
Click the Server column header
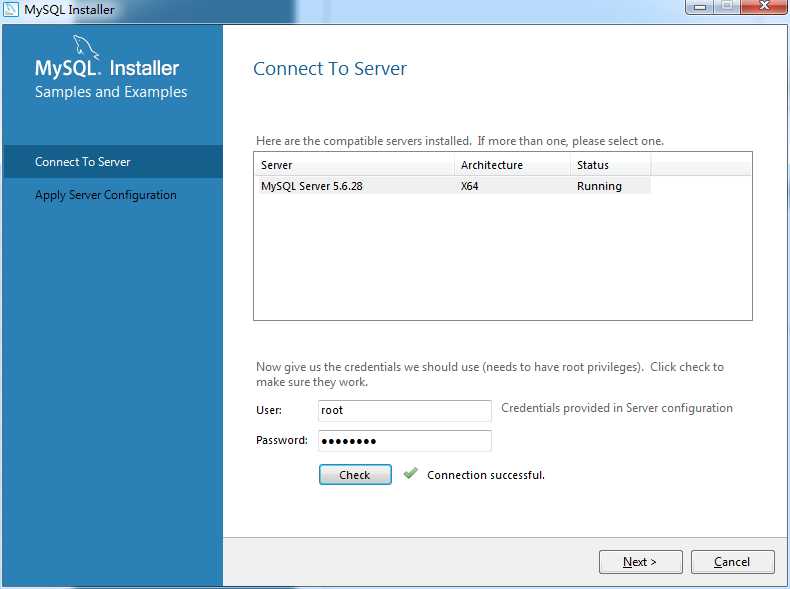tap(355, 165)
